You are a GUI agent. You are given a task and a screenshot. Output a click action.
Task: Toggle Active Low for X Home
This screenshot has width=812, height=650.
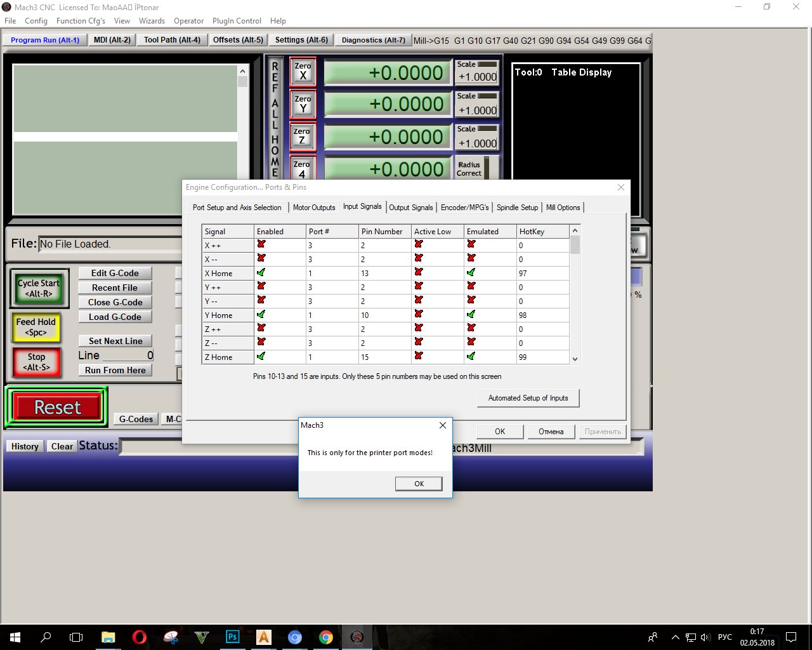419,272
